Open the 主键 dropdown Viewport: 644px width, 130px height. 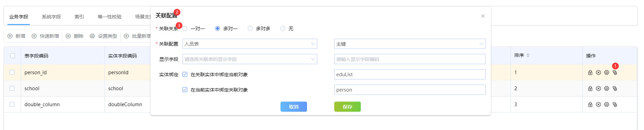click(x=410, y=44)
